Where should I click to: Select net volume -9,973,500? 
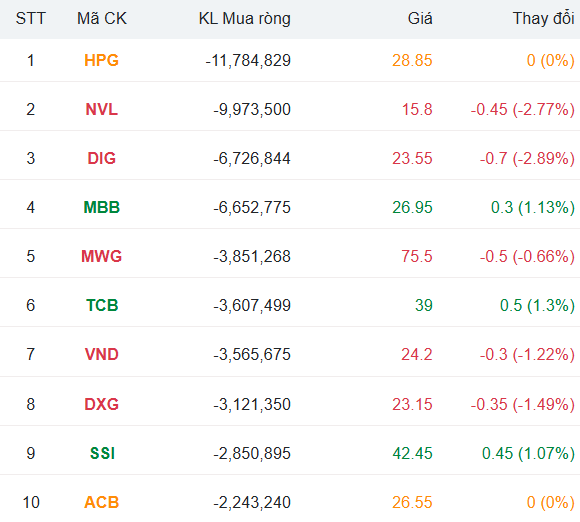[x=252, y=110]
